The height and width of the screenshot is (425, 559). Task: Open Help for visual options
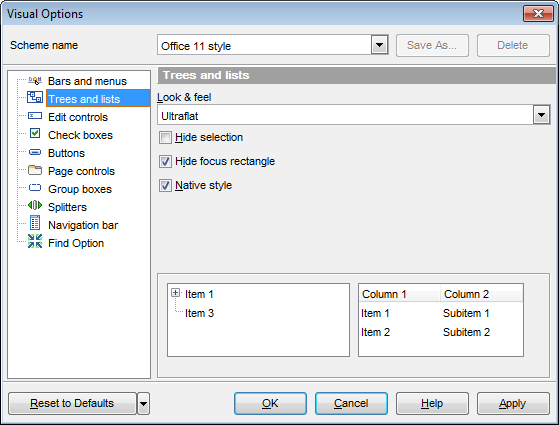point(432,404)
